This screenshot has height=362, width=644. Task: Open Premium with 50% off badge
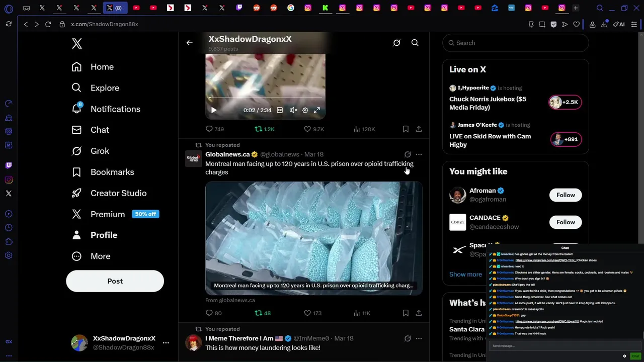(x=115, y=214)
